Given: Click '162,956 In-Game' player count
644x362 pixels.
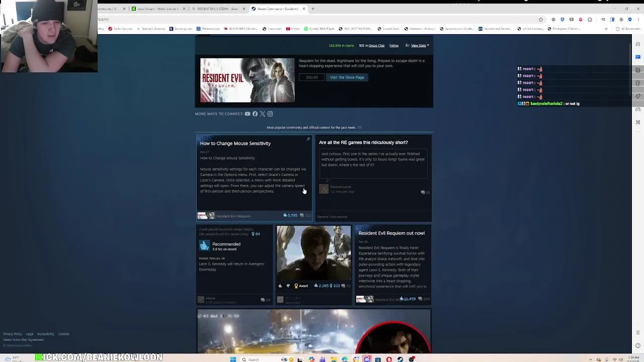Looking at the screenshot, I should pos(341,46).
